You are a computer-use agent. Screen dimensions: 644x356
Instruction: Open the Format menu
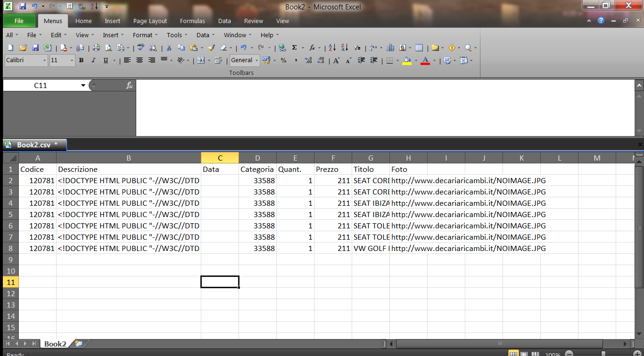click(x=145, y=35)
